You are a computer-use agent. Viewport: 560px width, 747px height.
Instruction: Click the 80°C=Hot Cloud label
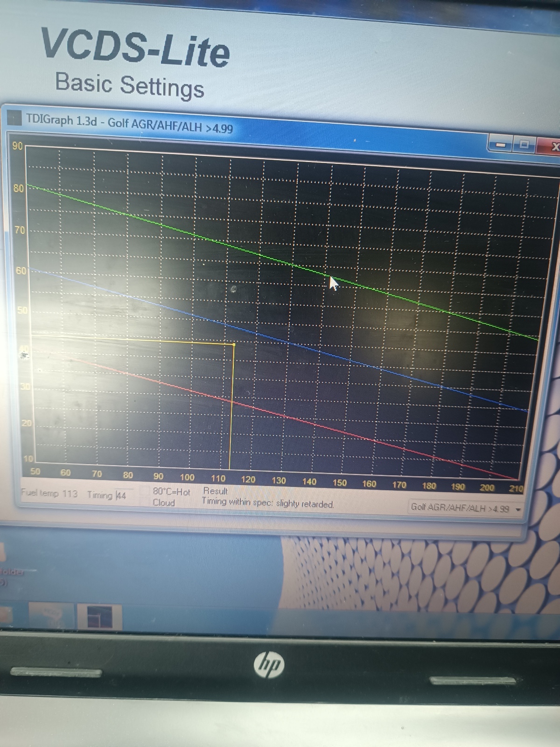tap(171, 497)
